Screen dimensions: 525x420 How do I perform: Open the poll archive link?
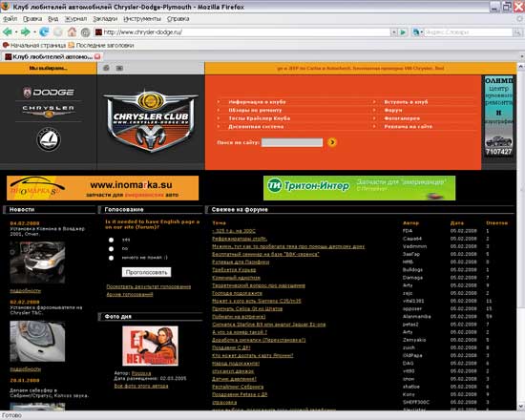click(130, 294)
